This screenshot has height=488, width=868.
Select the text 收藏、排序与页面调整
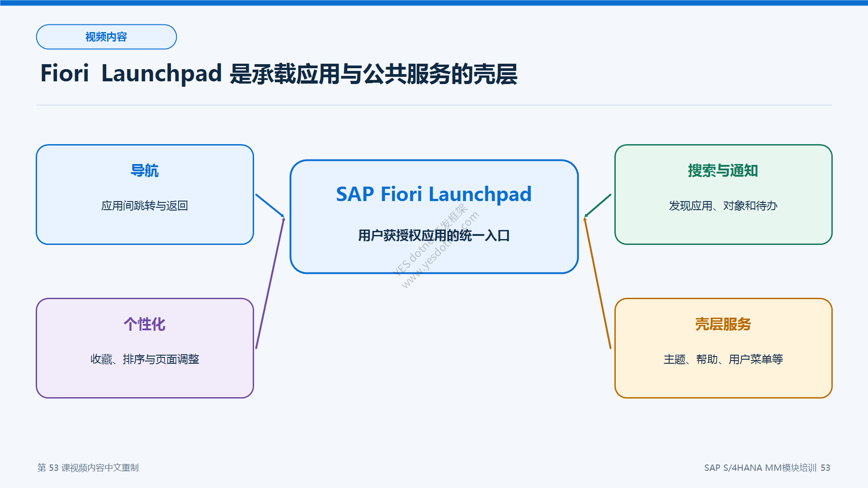click(145, 359)
